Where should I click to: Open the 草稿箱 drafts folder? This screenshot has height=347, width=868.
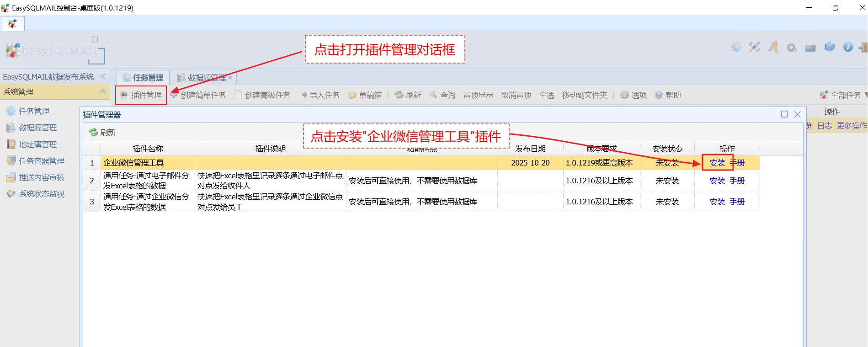coord(365,95)
